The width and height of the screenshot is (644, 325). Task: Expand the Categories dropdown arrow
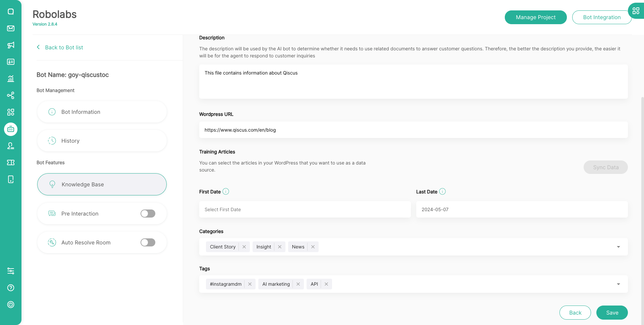pos(618,247)
